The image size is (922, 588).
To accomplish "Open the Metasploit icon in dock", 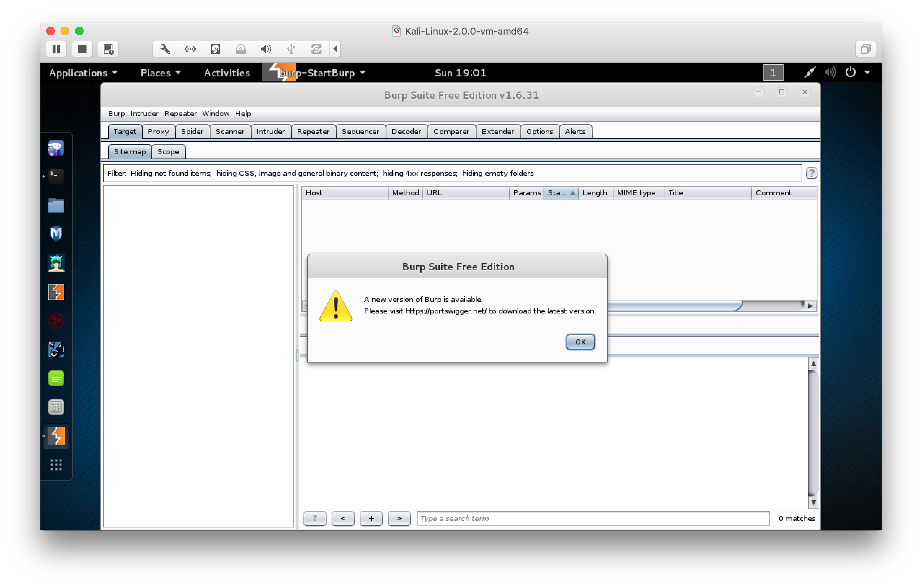I will click(x=56, y=234).
